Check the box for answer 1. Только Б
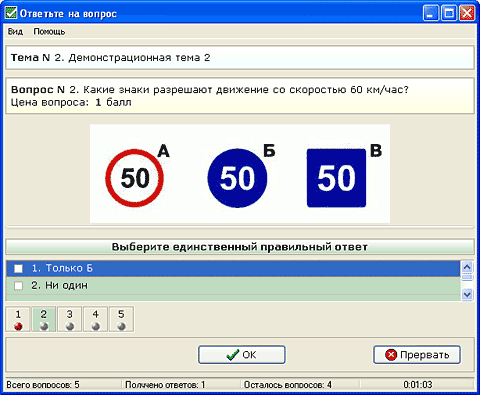Screen dimensions: 480x395 click(x=18, y=268)
